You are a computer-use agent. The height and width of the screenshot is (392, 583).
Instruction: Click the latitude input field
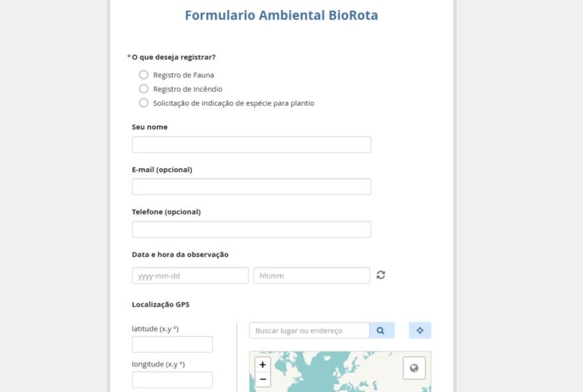[172, 344]
